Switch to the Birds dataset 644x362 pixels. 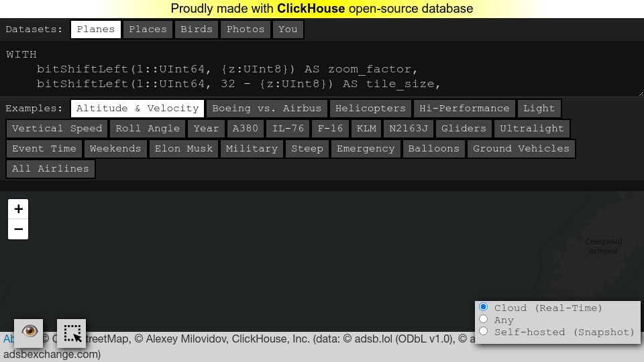(197, 29)
